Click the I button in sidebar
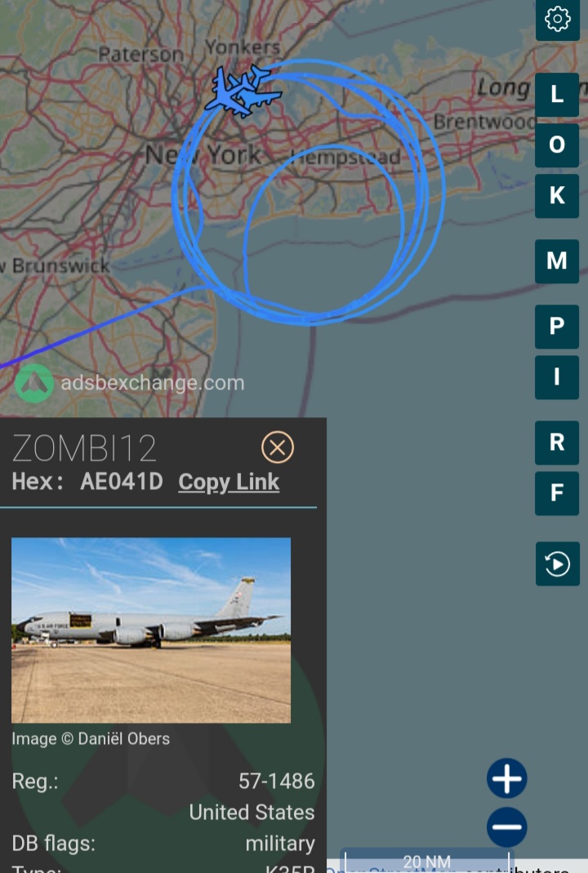This screenshot has width=588, height=873. click(557, 377)
